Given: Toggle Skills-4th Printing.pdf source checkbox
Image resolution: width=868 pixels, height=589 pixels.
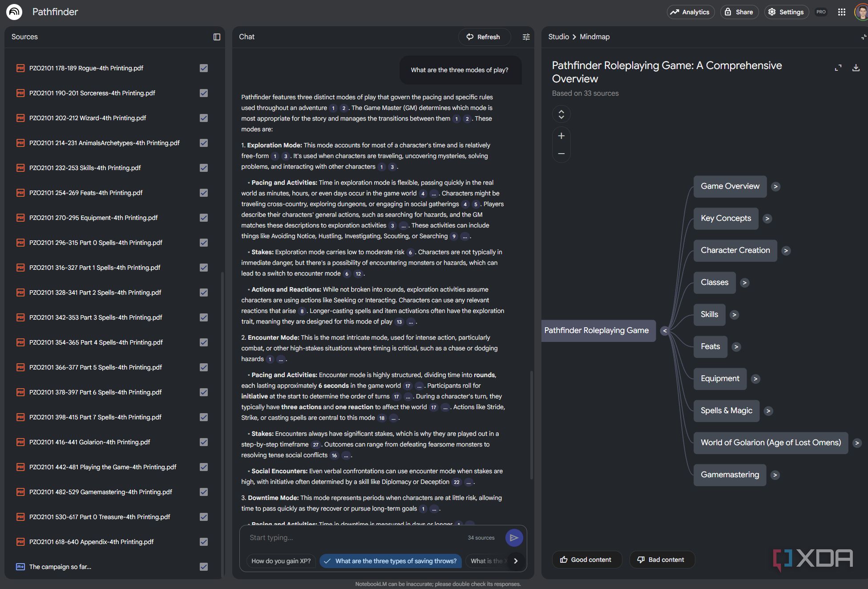Looking at the screenshot, I should pyautogui.click(x=204, y=168).
